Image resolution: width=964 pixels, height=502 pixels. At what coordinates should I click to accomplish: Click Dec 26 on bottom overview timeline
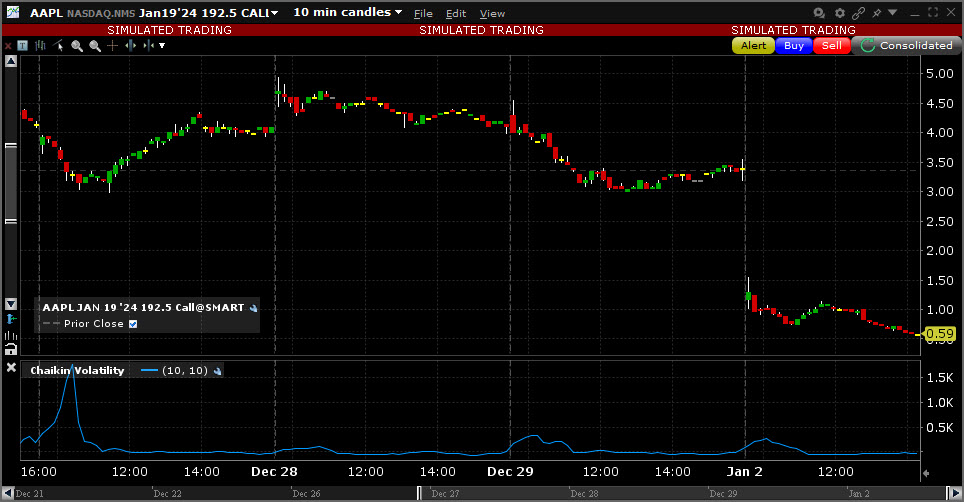[x=306, y=493]
